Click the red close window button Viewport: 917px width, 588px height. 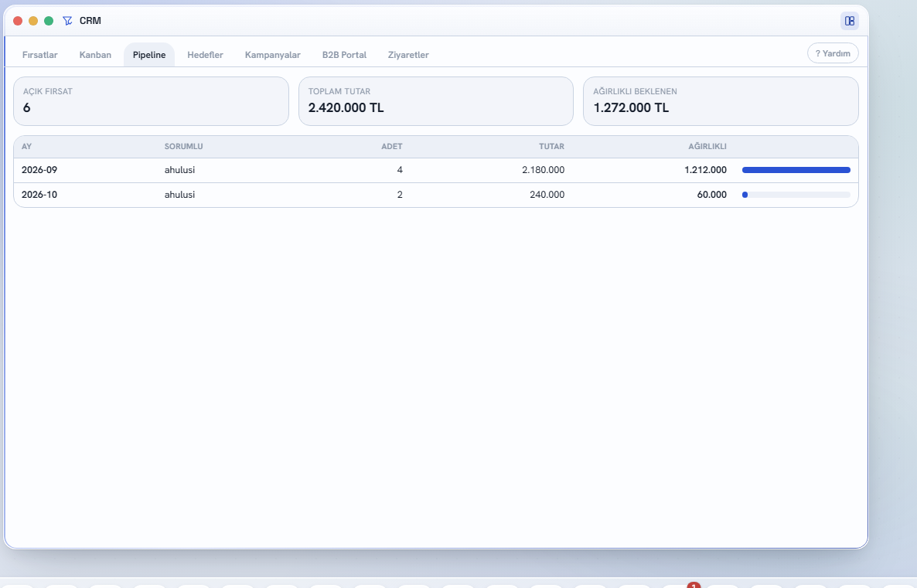pyautogui.click(x=18, y=21)
